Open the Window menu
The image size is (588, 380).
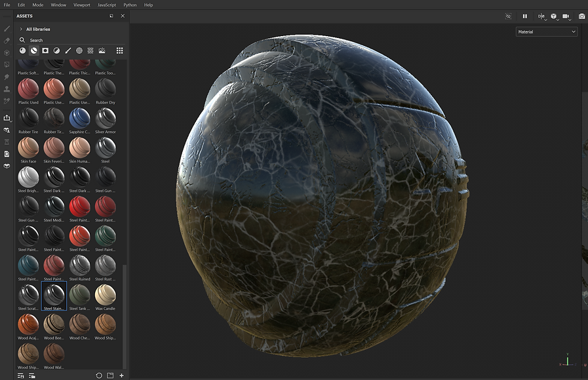point(58,5)
